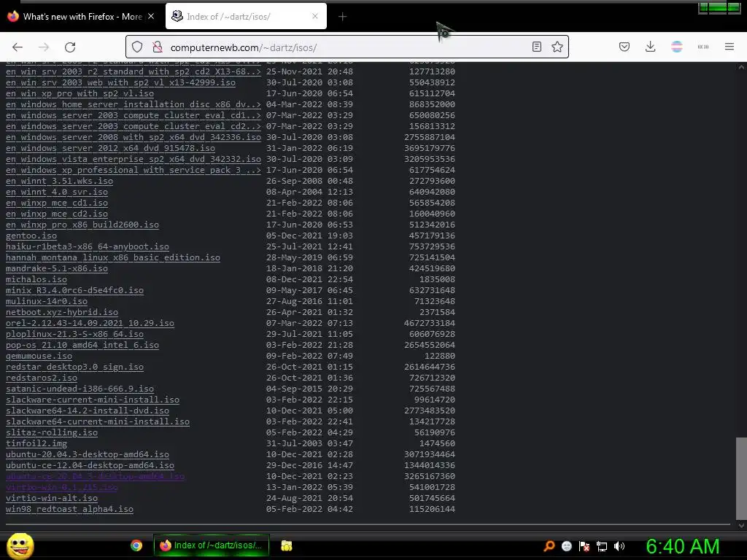The height and width of the screenshot is (560, 747).
Task: Bookmark this page with the star icon
Action: 557,47
